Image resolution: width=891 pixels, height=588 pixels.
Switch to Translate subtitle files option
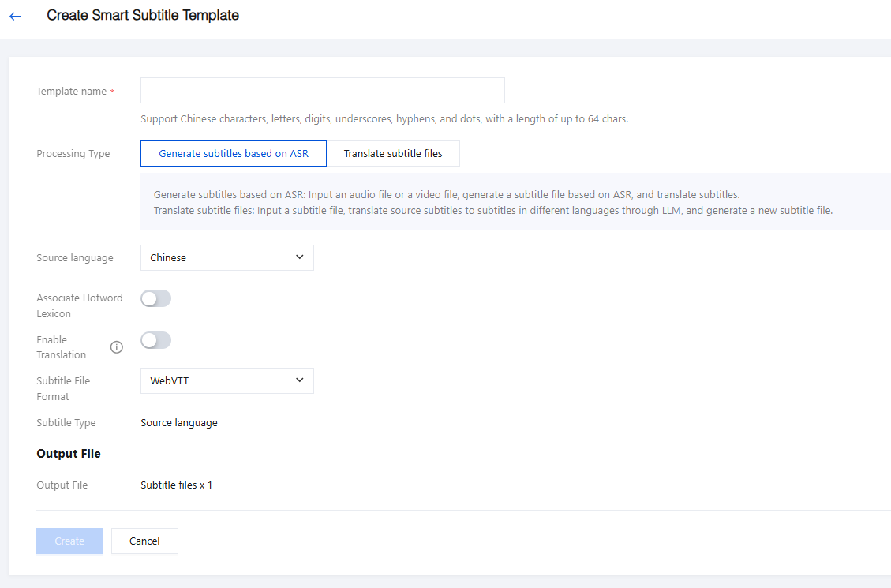pyautogui.click(x=393, y=154)
